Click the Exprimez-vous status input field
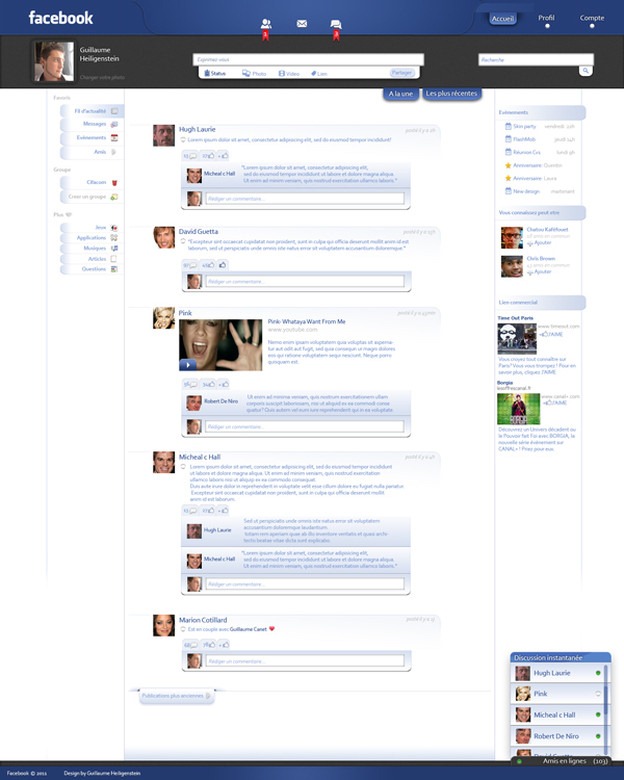 309,60
